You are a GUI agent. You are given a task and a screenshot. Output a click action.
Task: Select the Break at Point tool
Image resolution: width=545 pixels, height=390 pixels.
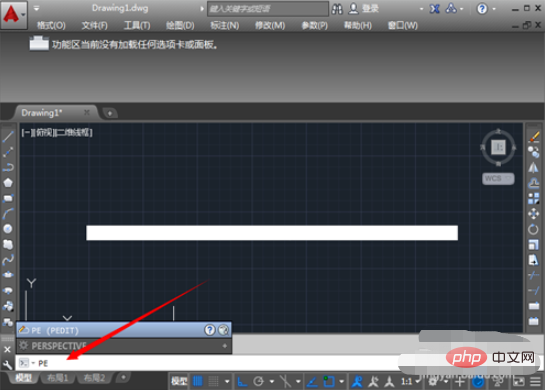pos(534,306)
